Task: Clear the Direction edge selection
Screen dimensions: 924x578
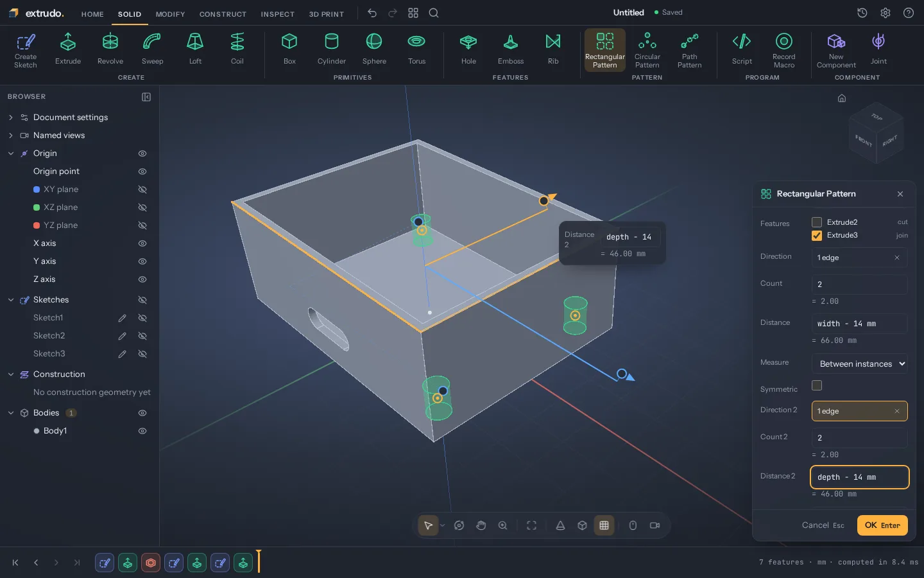Action: pyautogui.click(x=897, y=258)
